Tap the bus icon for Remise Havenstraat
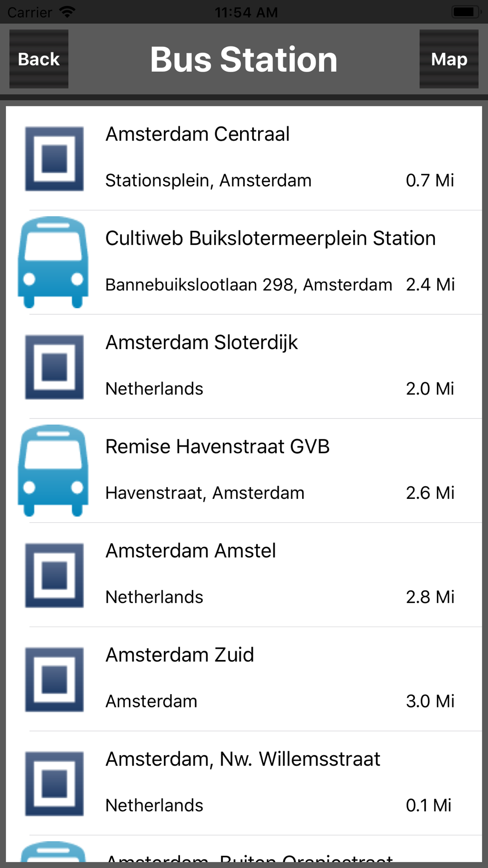 point(53,471)
